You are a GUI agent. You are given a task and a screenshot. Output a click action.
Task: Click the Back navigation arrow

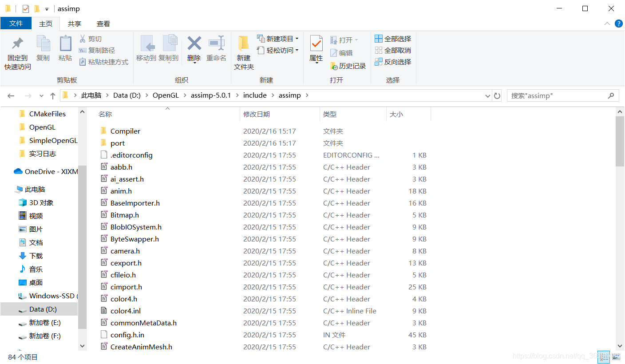click(11, 95)
